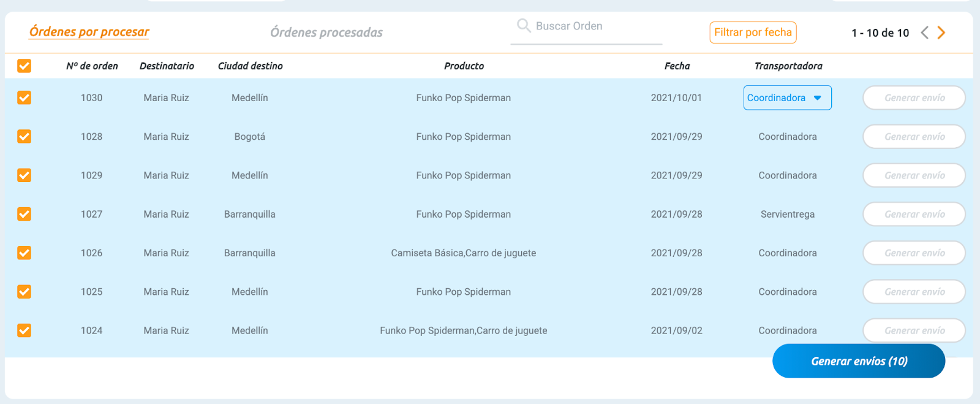Image resolution: width=980 pixels, height=404 pixels.
Task: Click the search magnifier icon
Action: click(x=524, y=26)
